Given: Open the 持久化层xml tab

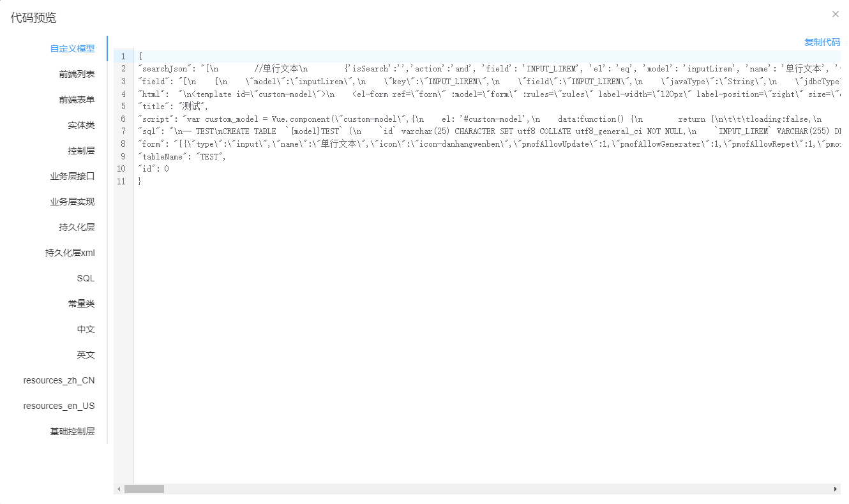Looking at the screenshot, I should coord(70,253).
